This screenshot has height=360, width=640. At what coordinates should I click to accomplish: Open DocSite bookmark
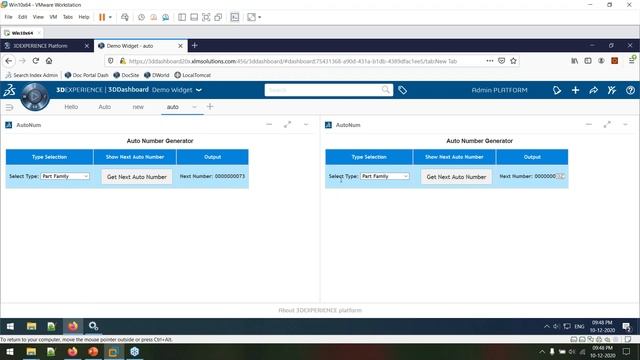pyautogui.click(x=126, y=75)
